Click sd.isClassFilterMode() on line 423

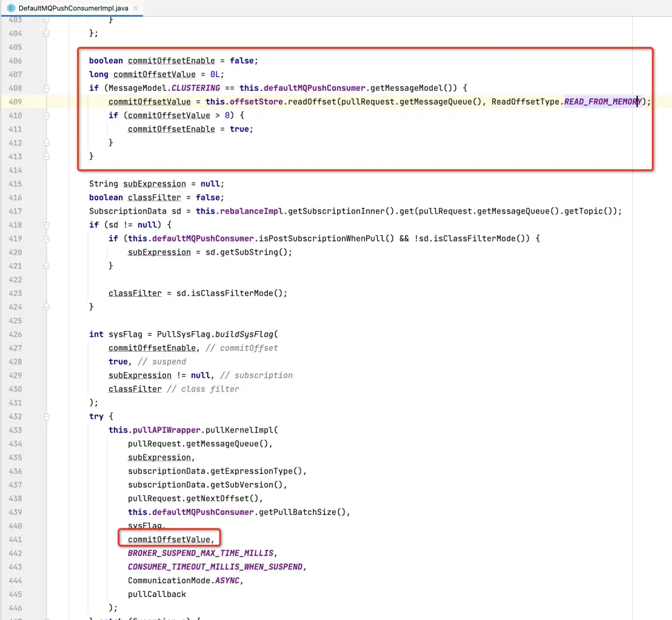click(230, 293)
